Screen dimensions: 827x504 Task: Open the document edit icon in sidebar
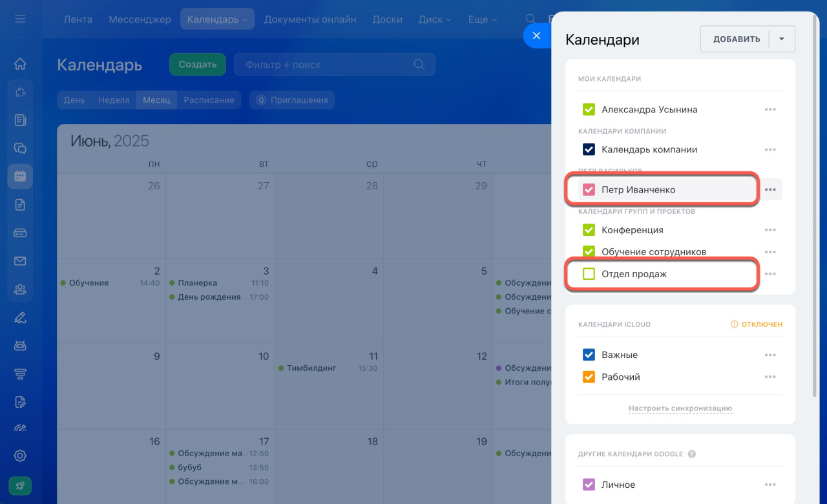(20, 402)
